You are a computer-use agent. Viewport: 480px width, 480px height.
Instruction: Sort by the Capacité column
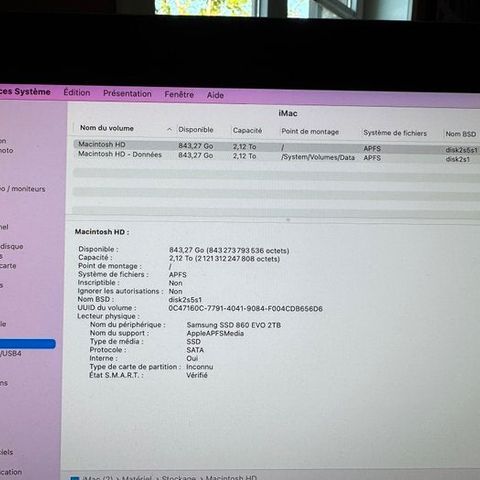(x=248, y=130)
